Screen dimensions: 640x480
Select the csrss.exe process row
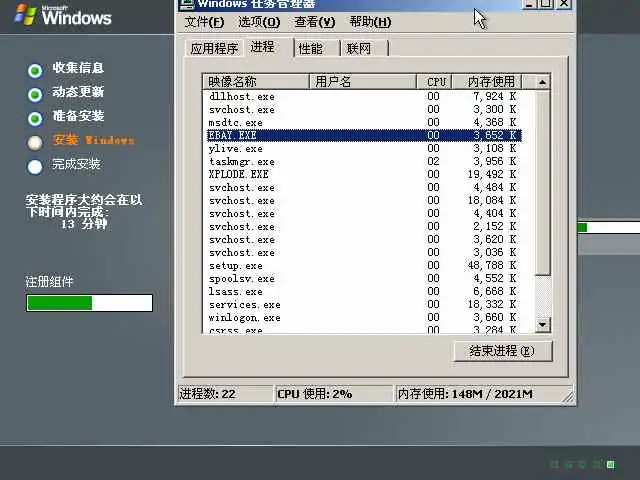coord(364,329)
